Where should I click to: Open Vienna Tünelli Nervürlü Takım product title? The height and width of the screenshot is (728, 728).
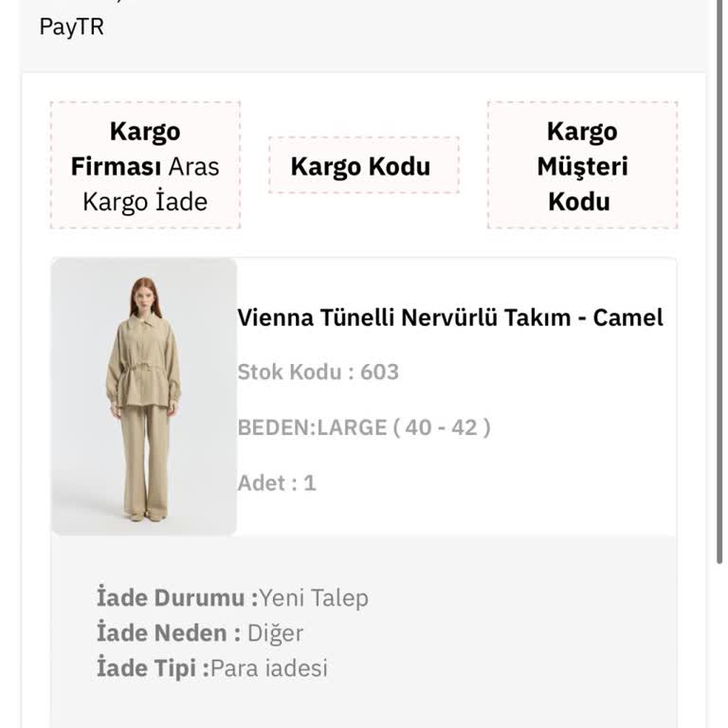pyautogui.click(x=450, y=318)
